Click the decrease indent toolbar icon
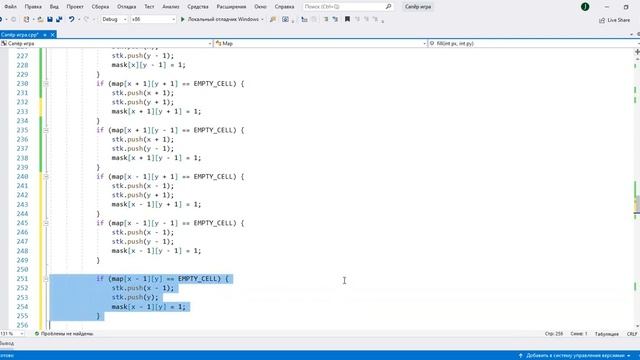 326,19
